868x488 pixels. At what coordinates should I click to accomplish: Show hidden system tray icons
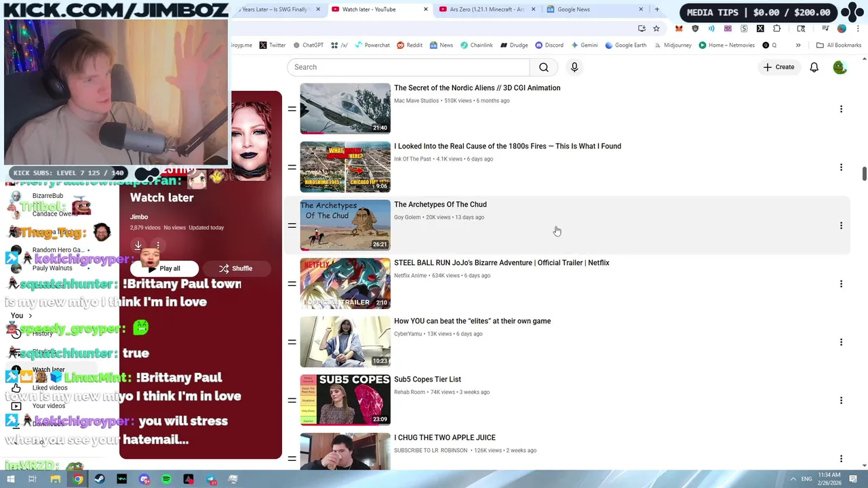tap(793, 479)
